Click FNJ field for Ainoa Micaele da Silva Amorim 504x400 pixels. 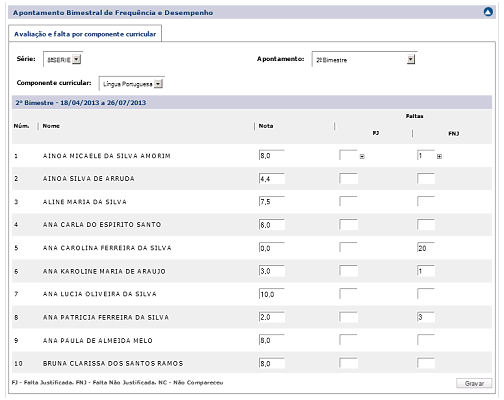426,155
